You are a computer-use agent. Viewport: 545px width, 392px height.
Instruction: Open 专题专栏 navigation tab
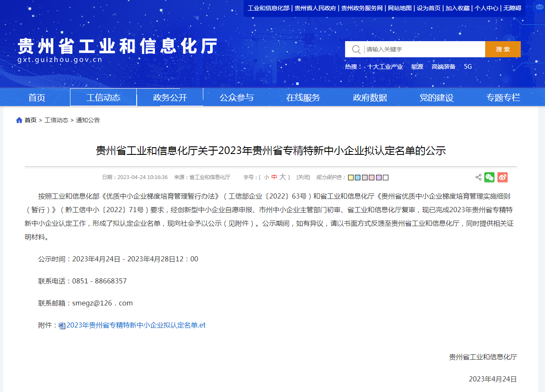(x=503, y=98)
